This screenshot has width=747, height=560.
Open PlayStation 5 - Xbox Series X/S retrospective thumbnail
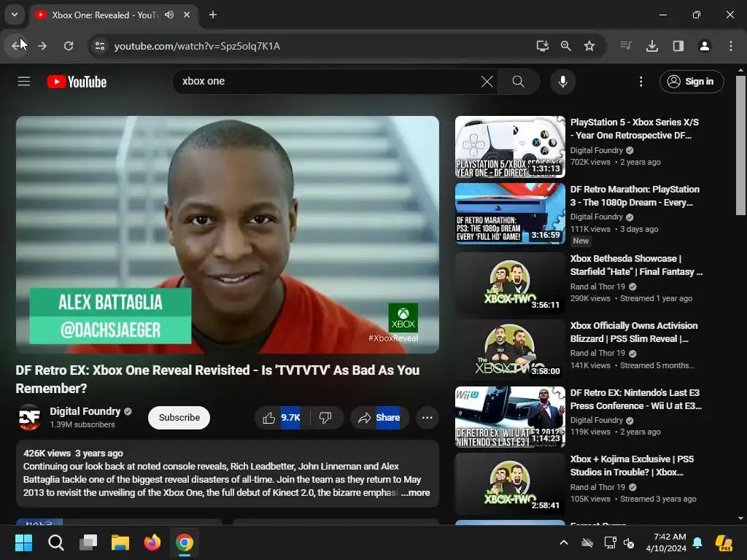[x=510, y=147]
